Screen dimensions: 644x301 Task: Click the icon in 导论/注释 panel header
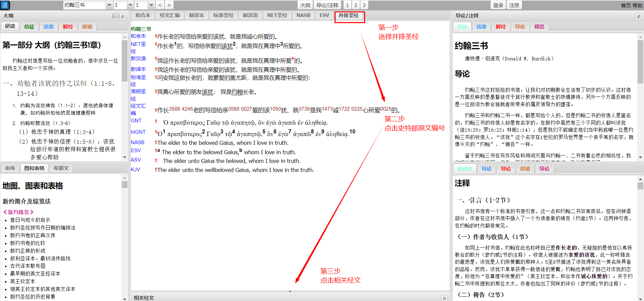(638, 16)
